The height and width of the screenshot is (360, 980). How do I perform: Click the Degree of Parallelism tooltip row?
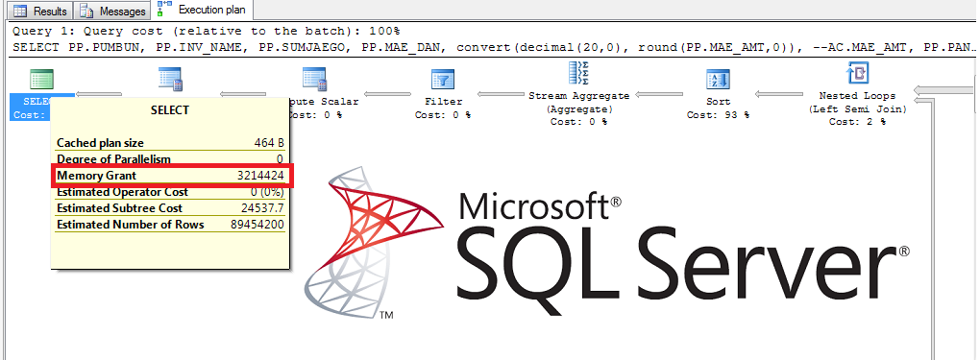coord(170,159)
